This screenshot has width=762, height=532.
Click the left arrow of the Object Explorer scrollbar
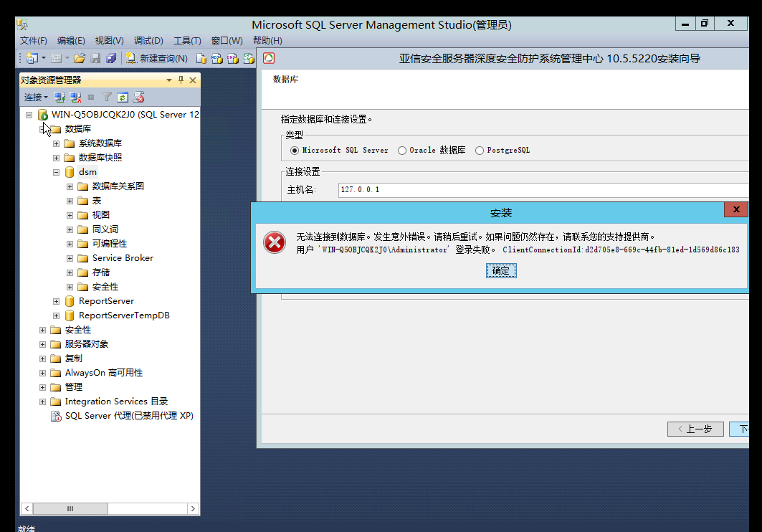[x=27, y=508]
